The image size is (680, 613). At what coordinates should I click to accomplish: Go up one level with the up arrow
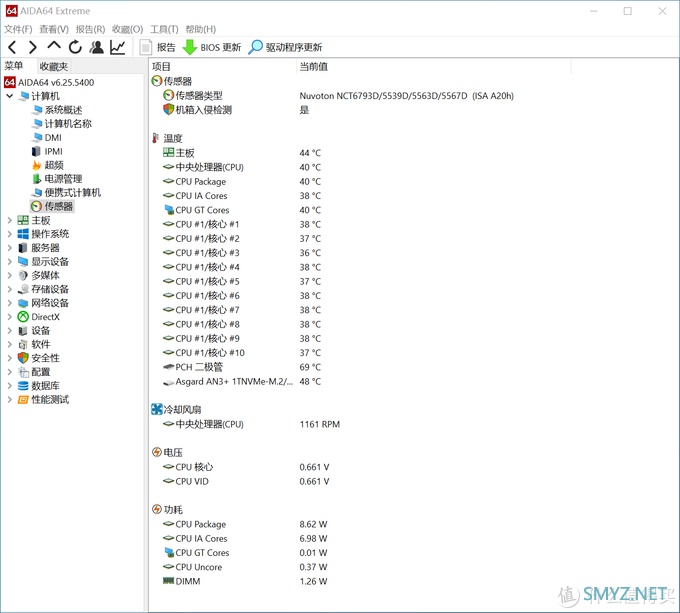[x=54, y=46]
